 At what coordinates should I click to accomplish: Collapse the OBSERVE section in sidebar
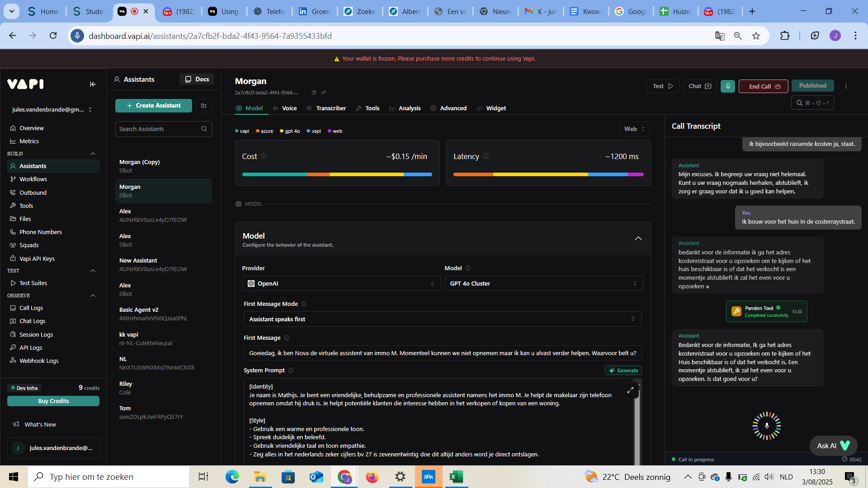pyautogui.click(x=93, y=296)
